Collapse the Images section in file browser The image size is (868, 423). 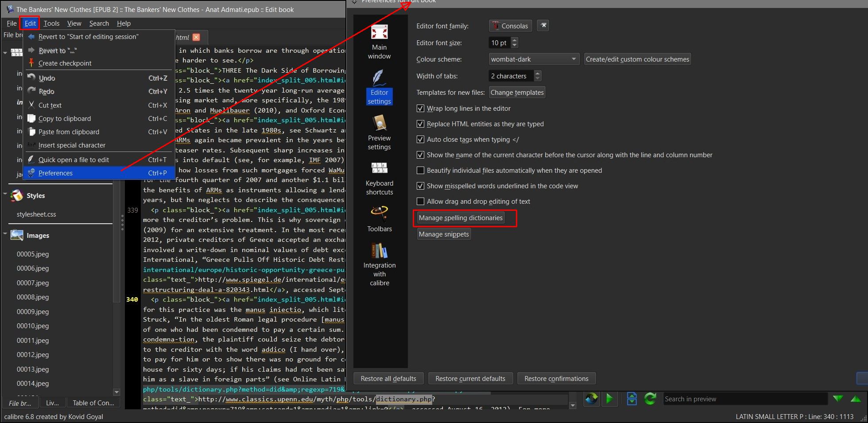[x=5, y=234]
